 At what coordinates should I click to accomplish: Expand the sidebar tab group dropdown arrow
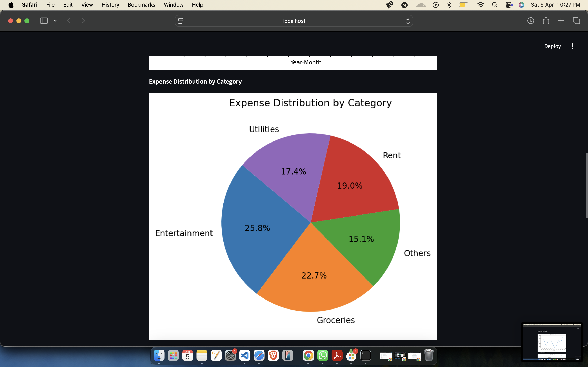pyautogui.click(x=55, y=21)
